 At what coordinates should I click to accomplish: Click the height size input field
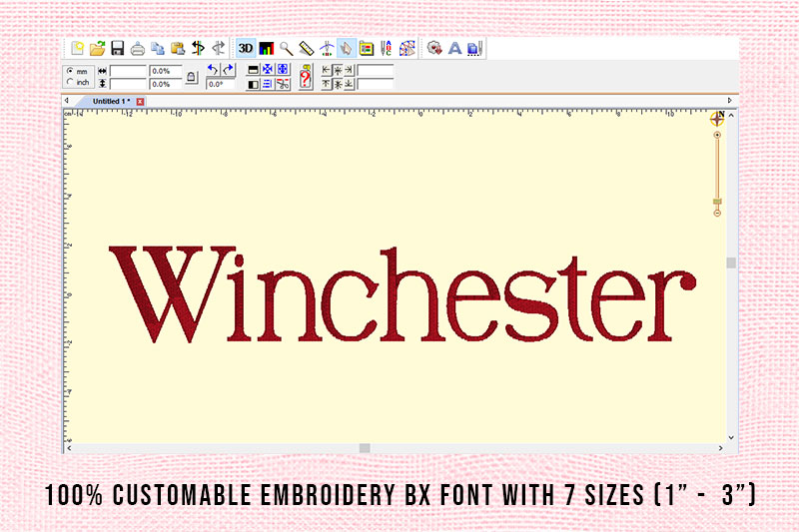point(128,84)
